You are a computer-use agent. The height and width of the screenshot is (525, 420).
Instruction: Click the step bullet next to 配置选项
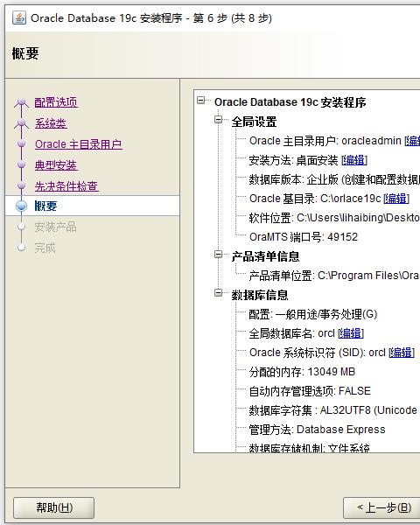tap(21, 101)
